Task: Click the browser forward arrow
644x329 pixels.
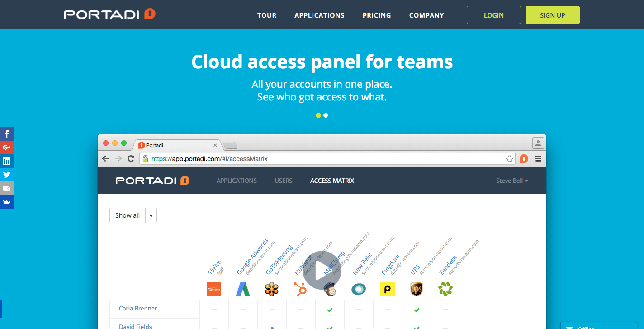Action: coord(118,159)
